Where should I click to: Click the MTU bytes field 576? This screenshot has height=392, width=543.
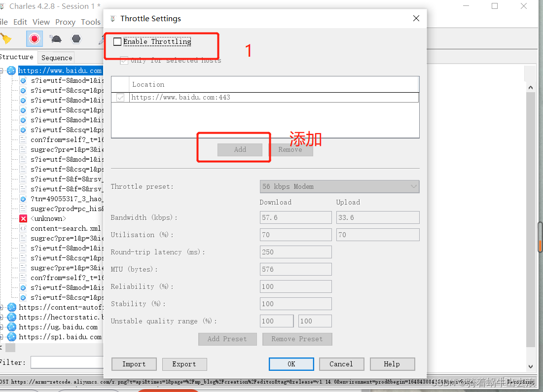pyautogui.click(x=296, y=269)
